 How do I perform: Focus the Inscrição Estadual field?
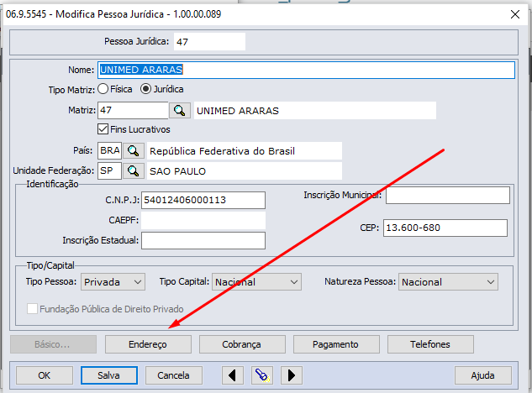(x=203, y=240)
